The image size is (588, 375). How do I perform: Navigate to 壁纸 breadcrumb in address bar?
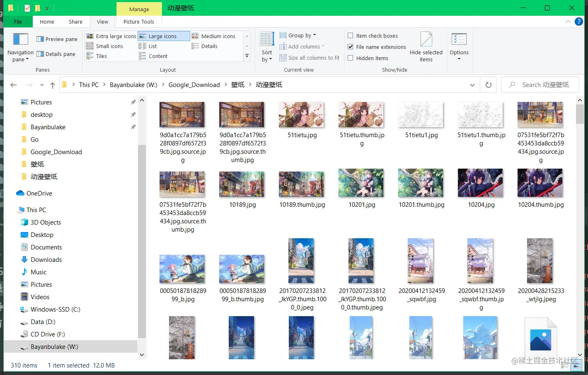(x=238, y=85)
